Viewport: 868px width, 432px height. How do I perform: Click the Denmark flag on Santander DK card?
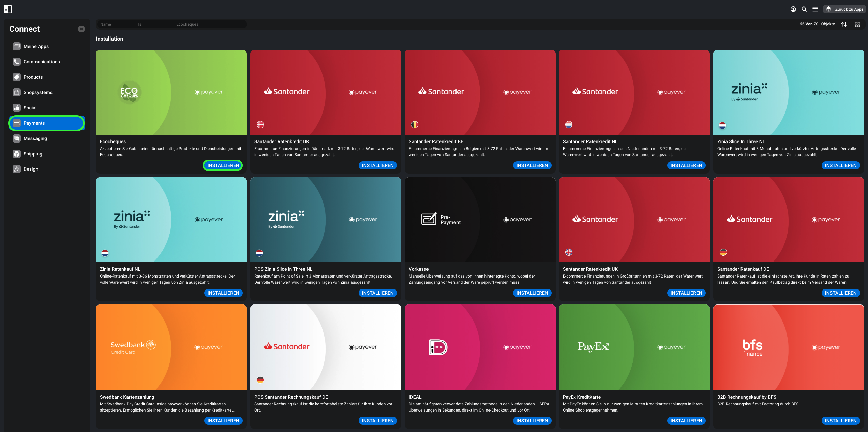click(260, 125)
